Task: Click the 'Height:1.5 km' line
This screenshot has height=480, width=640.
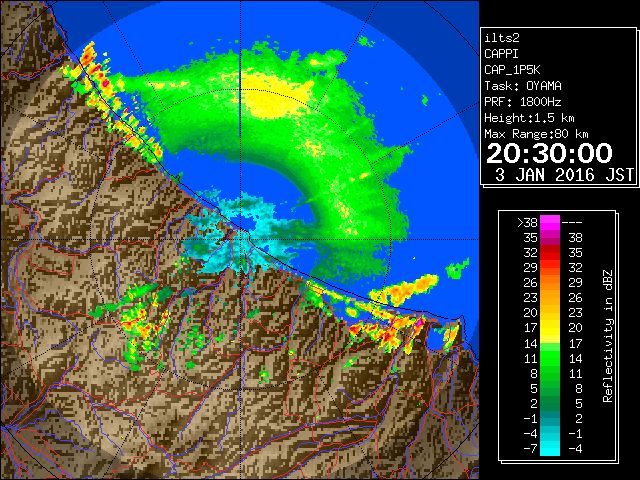Action: pos(529,118)
